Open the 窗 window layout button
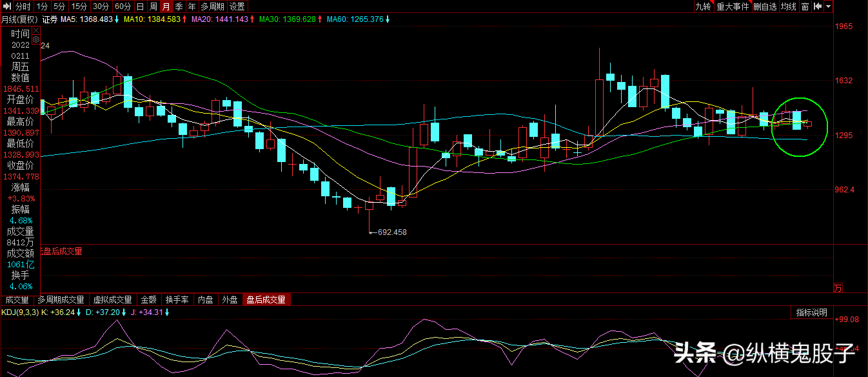 tap(805, 6)
